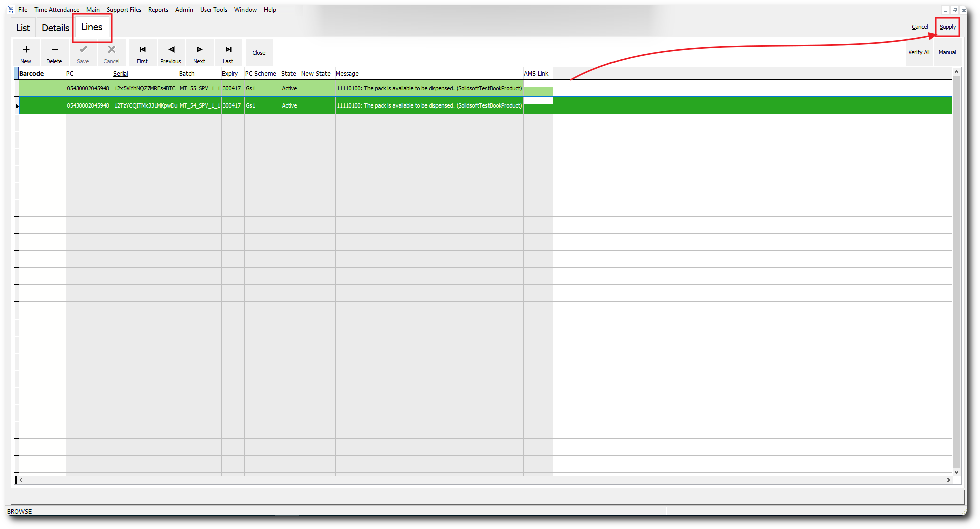This screenshot has width=980, height=529.
Task: Open the Help menu
Action: pos(270,9)
